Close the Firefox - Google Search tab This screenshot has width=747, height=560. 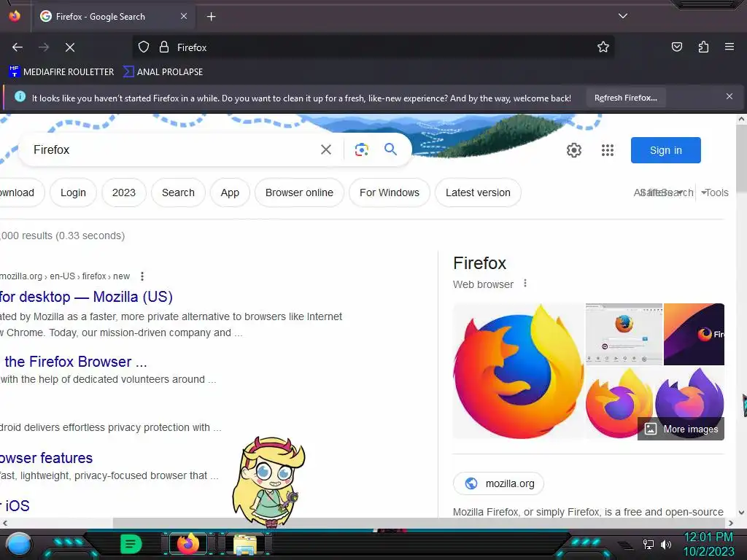[x=184, y=16]
